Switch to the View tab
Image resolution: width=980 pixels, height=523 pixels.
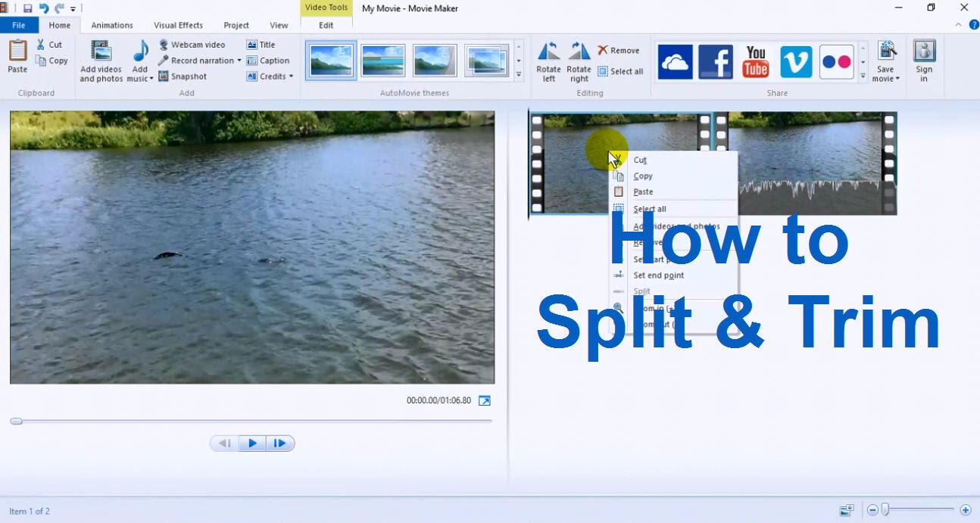coord(279,25)
